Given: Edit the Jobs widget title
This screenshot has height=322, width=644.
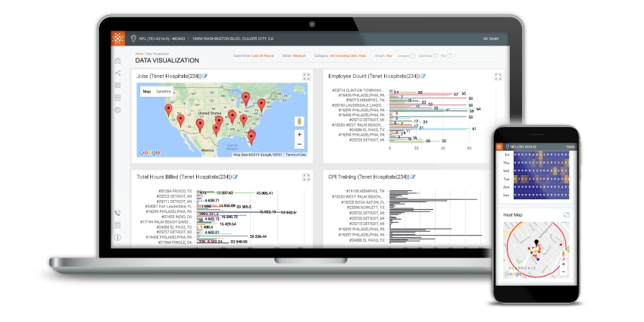Looking at the screenshot, I should click(x=205, y=76).
